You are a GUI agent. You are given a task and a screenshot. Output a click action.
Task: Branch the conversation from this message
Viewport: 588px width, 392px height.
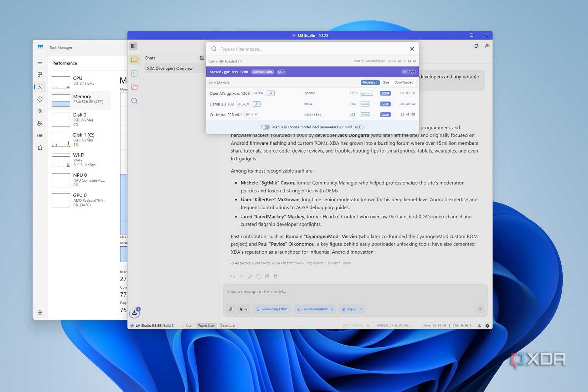click(x=250, y=276)
